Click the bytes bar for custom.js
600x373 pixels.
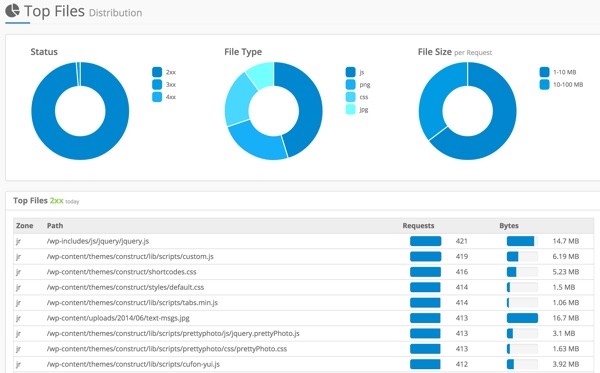coord(522,256)
